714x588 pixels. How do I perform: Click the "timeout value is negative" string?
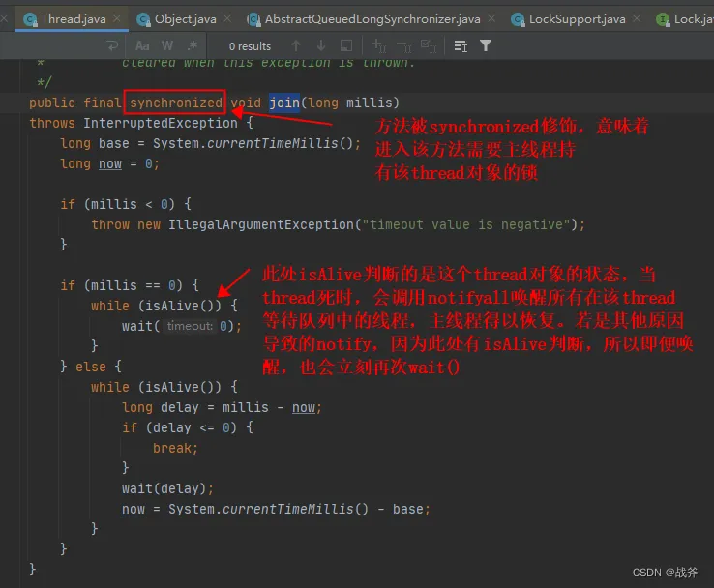coord(465,224)
